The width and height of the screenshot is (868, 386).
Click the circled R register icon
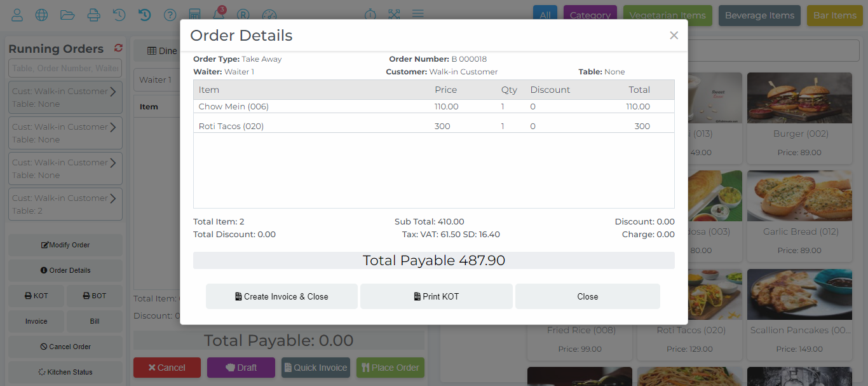click(243, 15)
